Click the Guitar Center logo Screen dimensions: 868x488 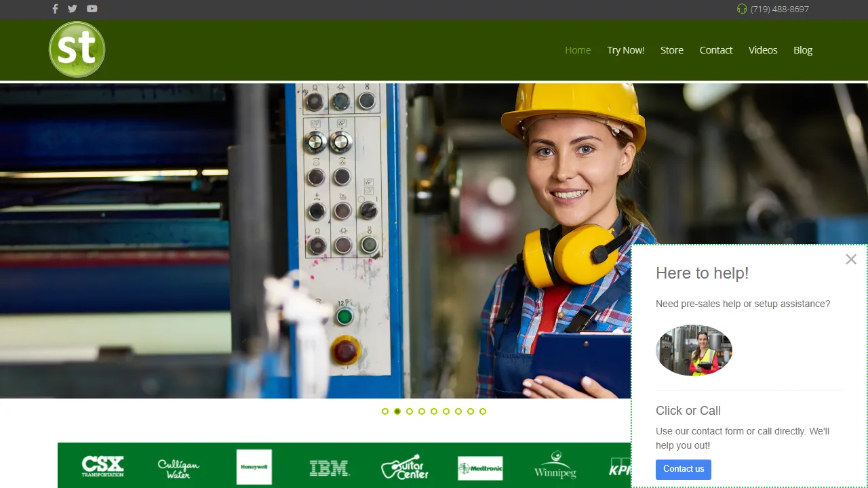(x=405, y=466)
